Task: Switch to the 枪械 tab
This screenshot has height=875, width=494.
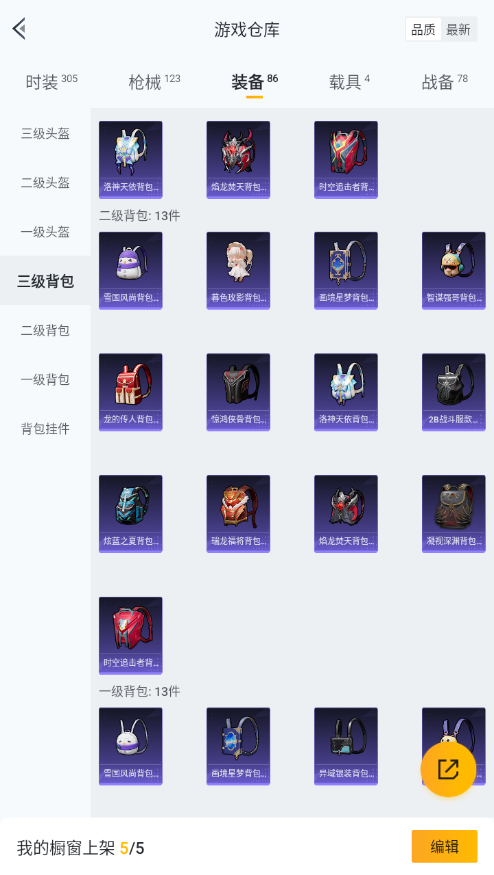Action: point(155,82)
